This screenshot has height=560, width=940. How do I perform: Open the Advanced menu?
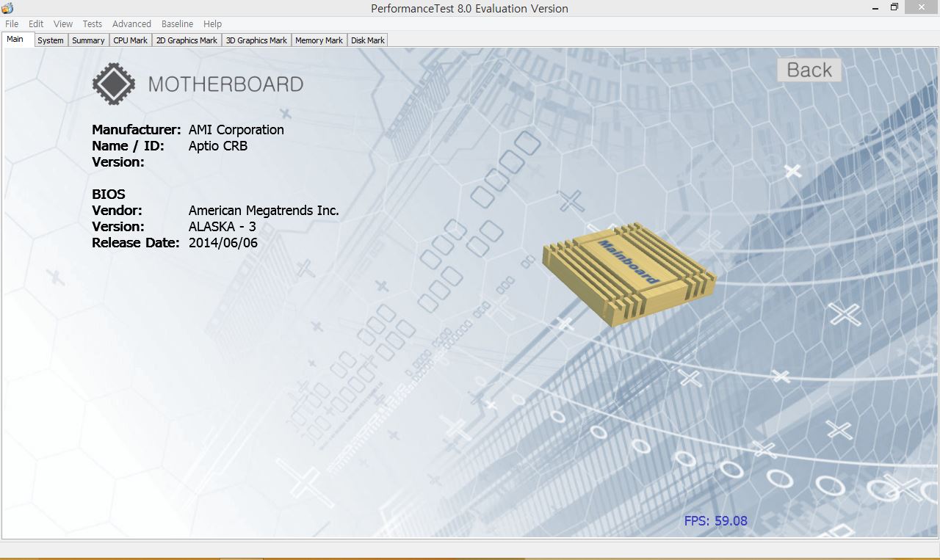click(x=131, y=23)
